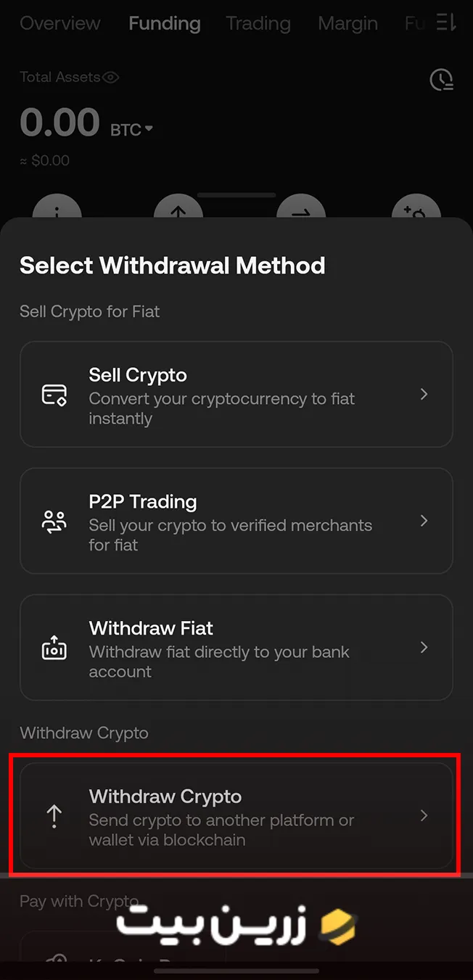Open the Margin tab
This screenshot has width=473, height=980.
coord(347,22)
